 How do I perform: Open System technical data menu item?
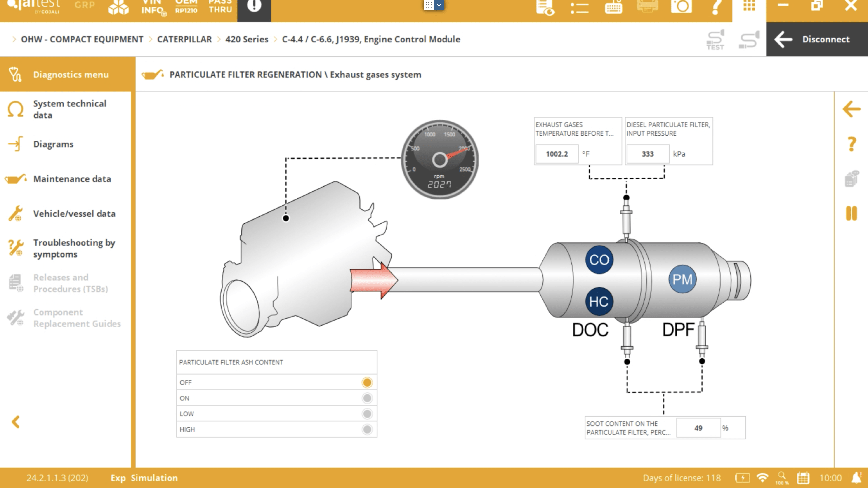[x=69, y=109]
